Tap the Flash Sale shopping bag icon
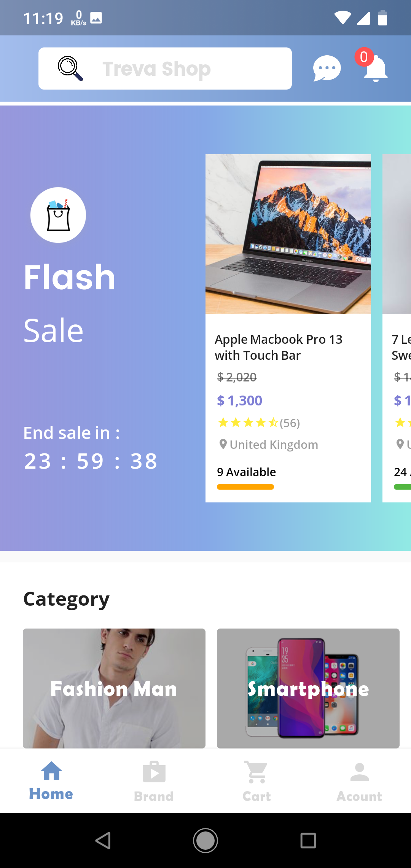 click(x=58, y=214)
